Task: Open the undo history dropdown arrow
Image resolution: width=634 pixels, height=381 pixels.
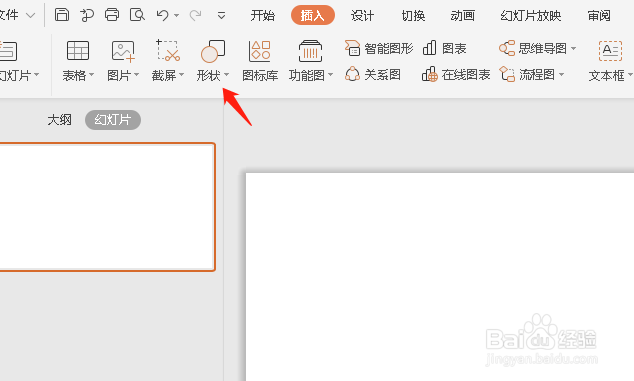Action: click(176, 16)
